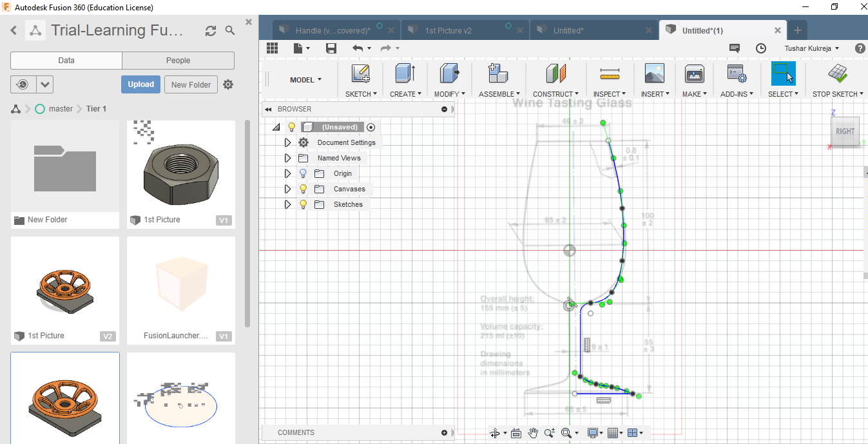868x444 pixels.
Task: Expand the Comments panel plus icon
Action: tap(444, 432)
